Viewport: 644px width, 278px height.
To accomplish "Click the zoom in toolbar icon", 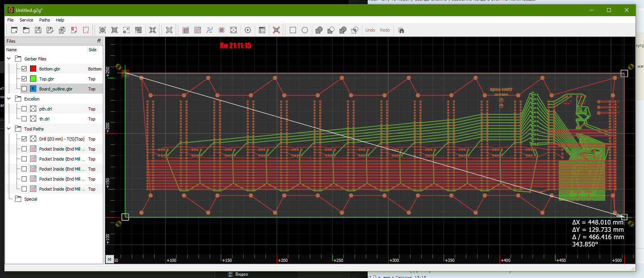I will [x=126, y=30].
